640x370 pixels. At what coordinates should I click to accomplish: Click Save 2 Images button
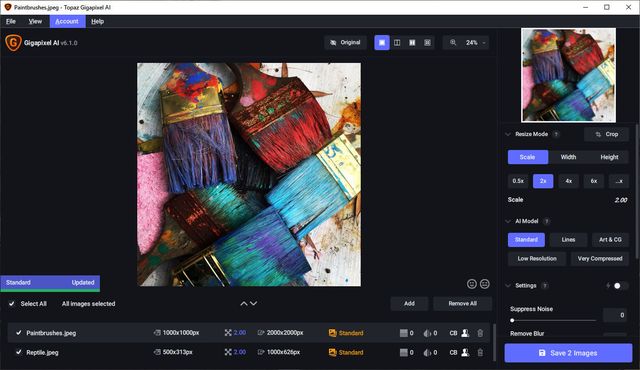(x=568, y=353)
